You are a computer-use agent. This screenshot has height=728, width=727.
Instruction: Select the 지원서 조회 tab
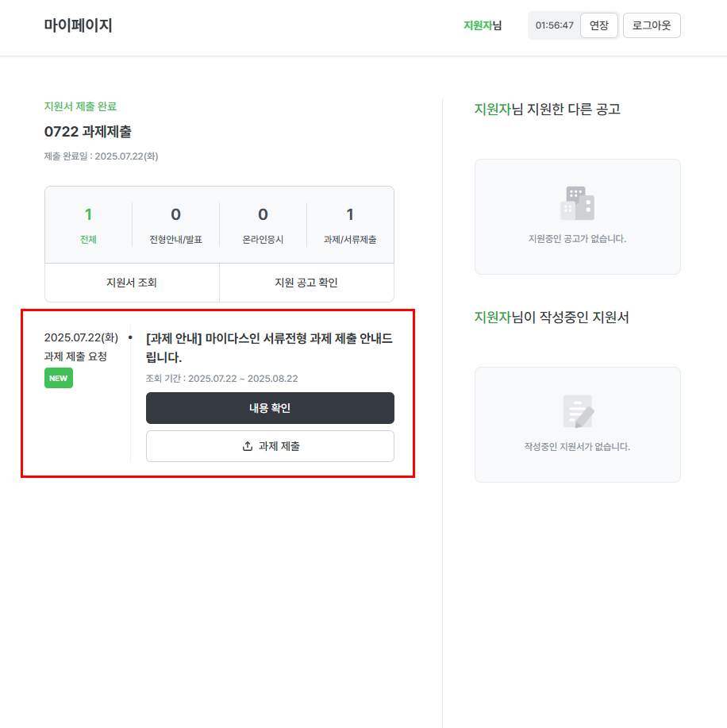[132, 282]
